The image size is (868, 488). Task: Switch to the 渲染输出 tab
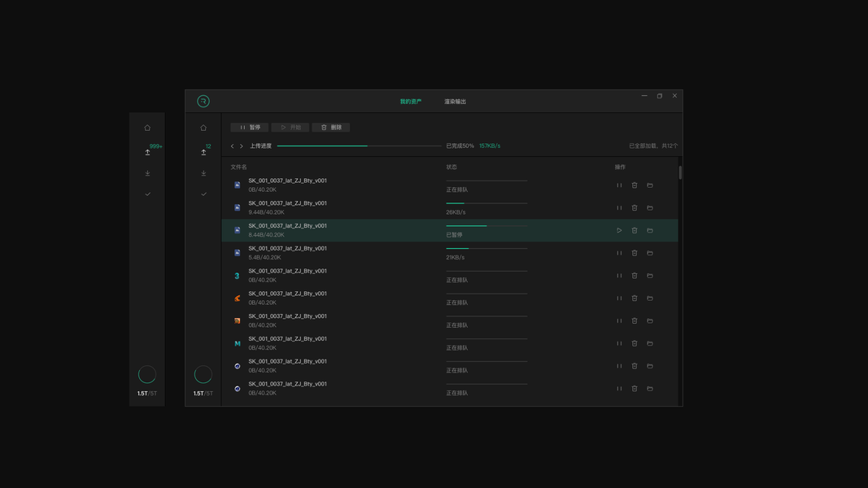pyautogui.click(x=455, y=102)
